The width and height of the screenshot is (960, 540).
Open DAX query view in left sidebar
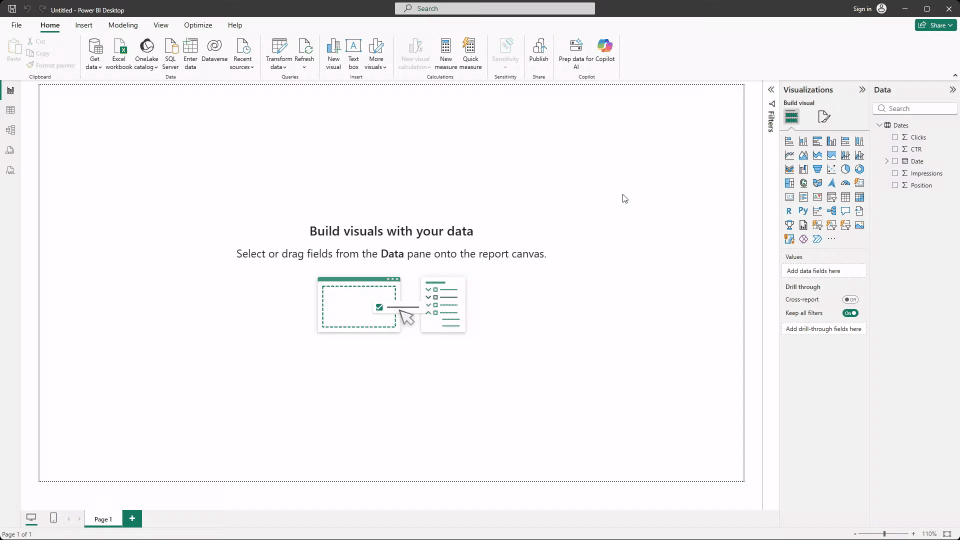point(10,150)
